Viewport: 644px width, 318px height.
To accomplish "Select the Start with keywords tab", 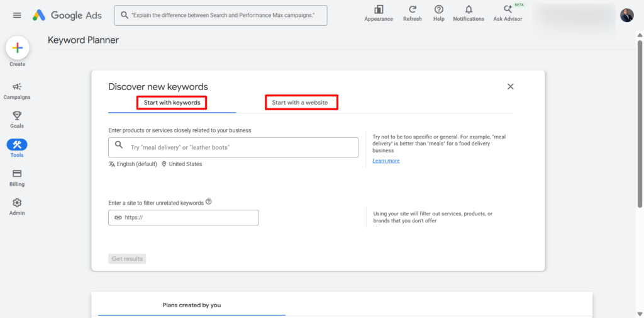I will [172, 103].
